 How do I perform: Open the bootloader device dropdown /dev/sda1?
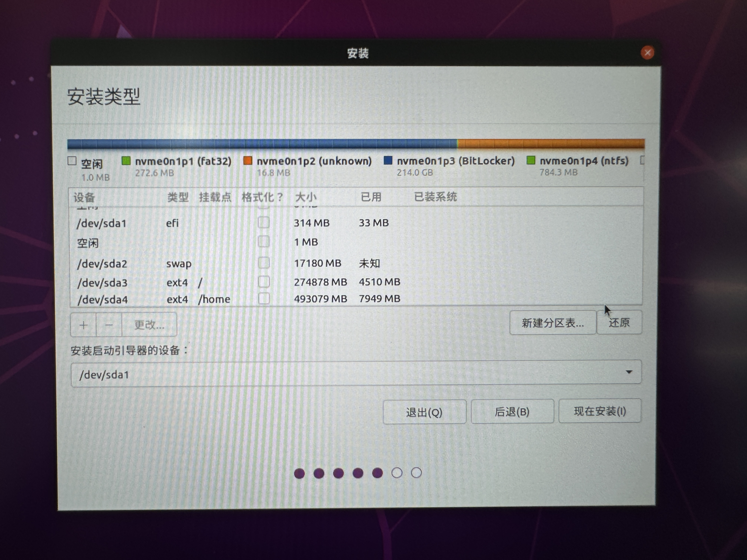pyautogui.click(x=356, y=373)
